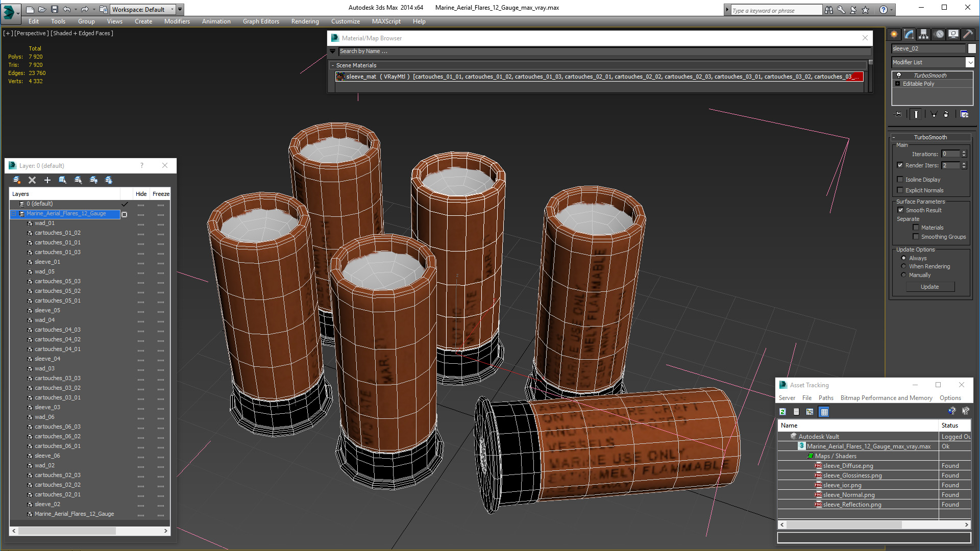980x551 pixels.
Task: Enable the Explicit Normals checkbox
Action: point(900,190)
